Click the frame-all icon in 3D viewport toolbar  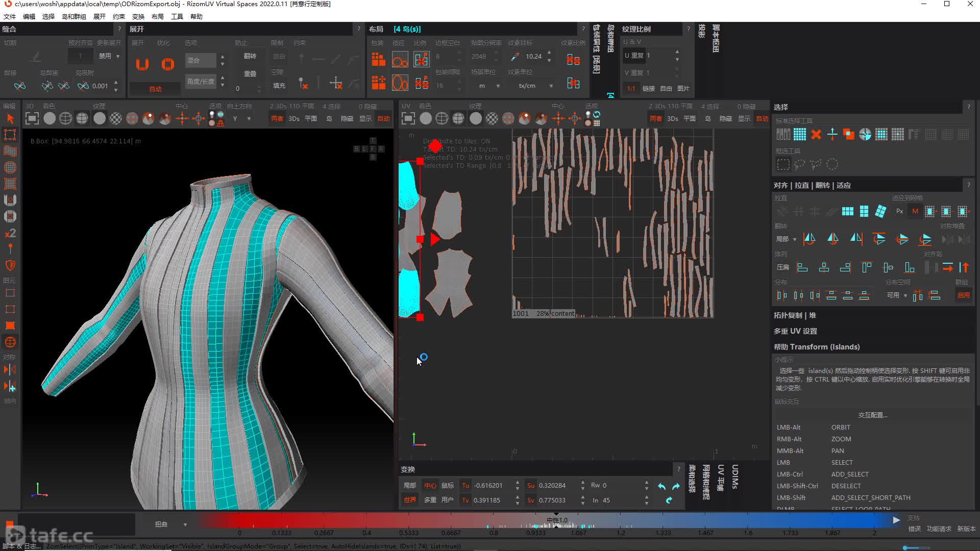pos(32,119)
